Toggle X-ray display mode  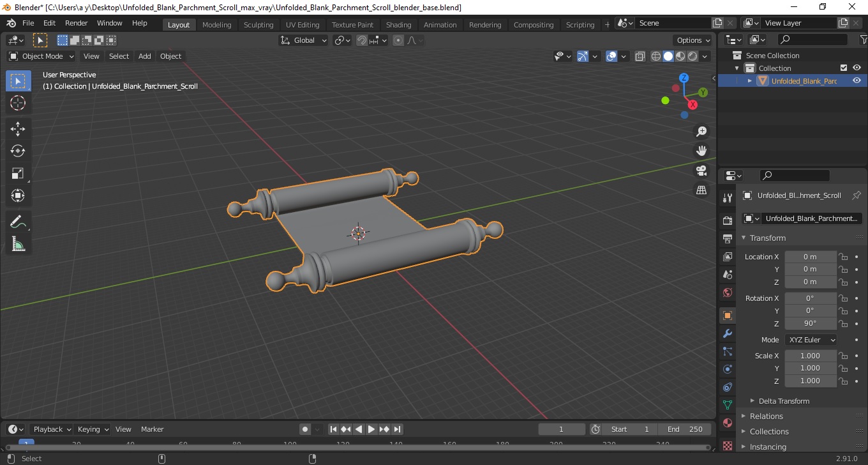pos(640,56)
